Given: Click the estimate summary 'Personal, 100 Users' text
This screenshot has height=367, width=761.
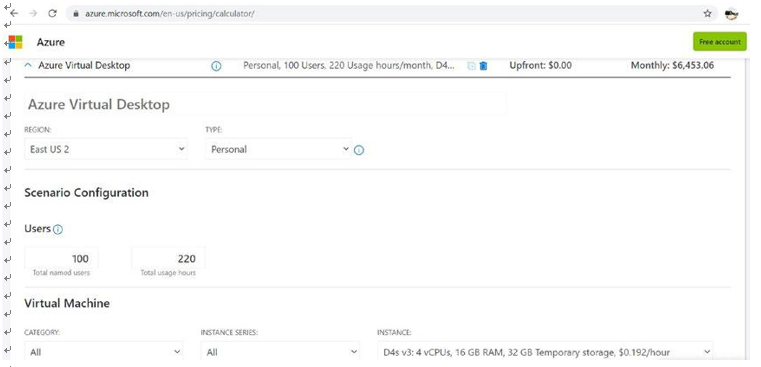Looking at the screenshot, I should coord(349,65).
